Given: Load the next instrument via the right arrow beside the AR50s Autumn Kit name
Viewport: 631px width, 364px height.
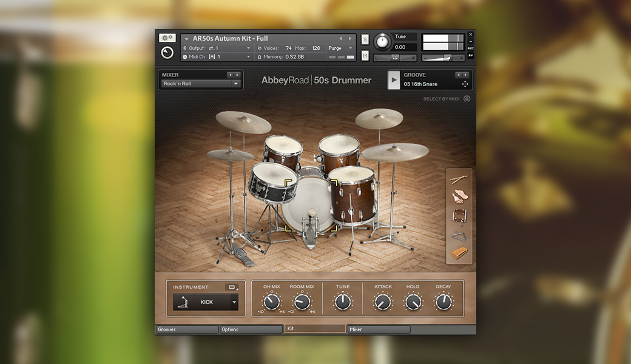Looking at the screenshot, I should point(350,39).
